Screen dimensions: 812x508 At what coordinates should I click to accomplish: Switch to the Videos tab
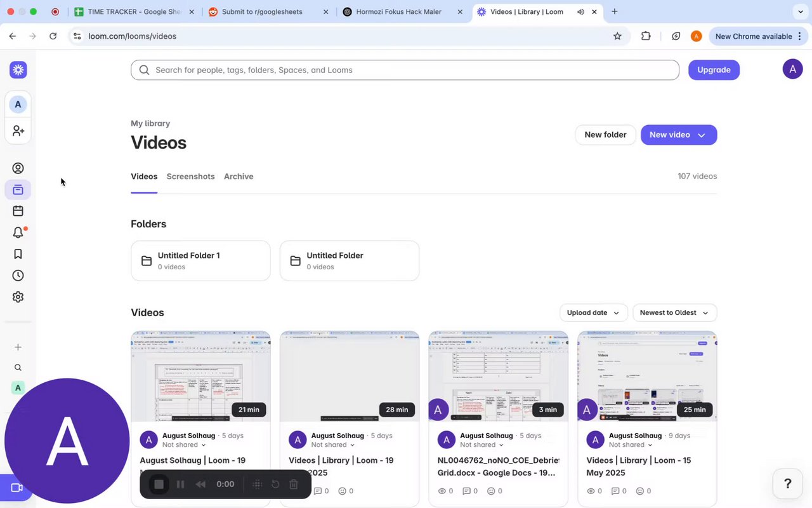144,177
